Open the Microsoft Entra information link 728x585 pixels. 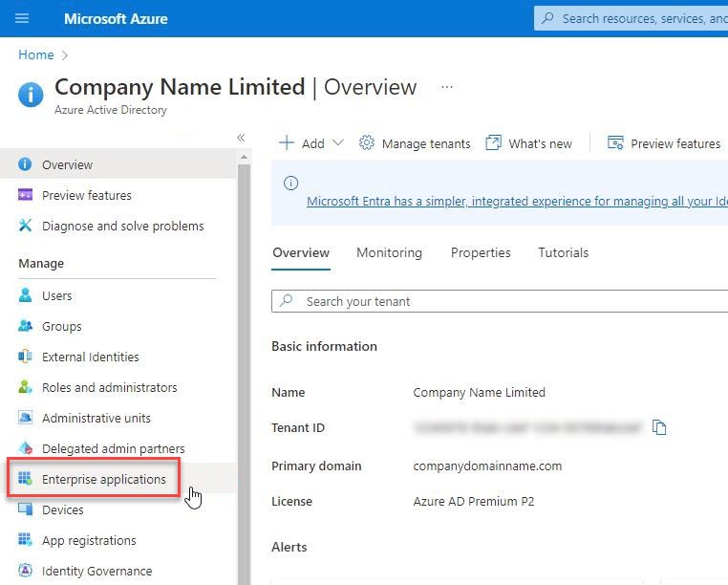[517, 201]
